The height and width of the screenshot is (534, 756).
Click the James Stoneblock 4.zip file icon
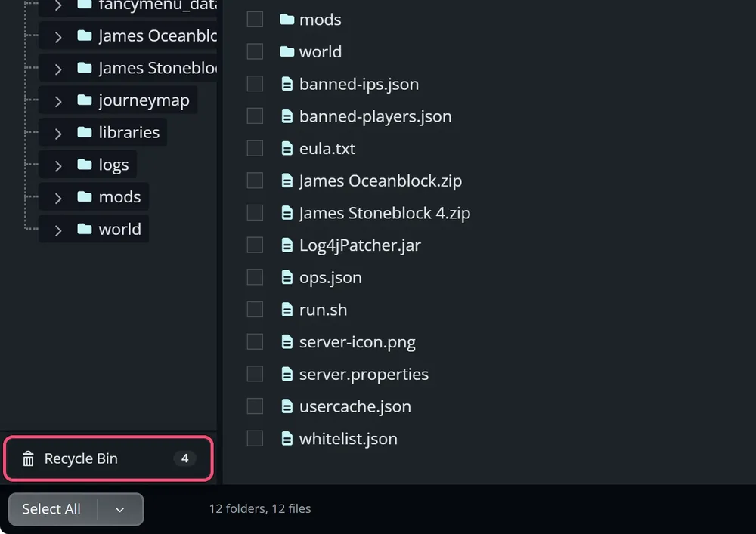tap(287, 213)
